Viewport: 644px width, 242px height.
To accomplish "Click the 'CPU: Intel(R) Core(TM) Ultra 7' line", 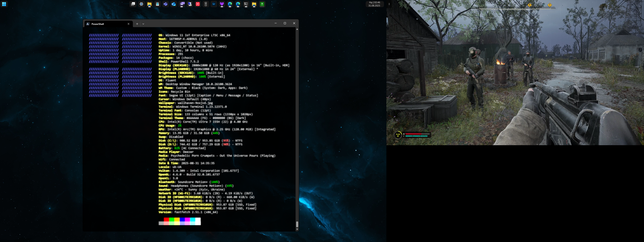I will (203, 122).
